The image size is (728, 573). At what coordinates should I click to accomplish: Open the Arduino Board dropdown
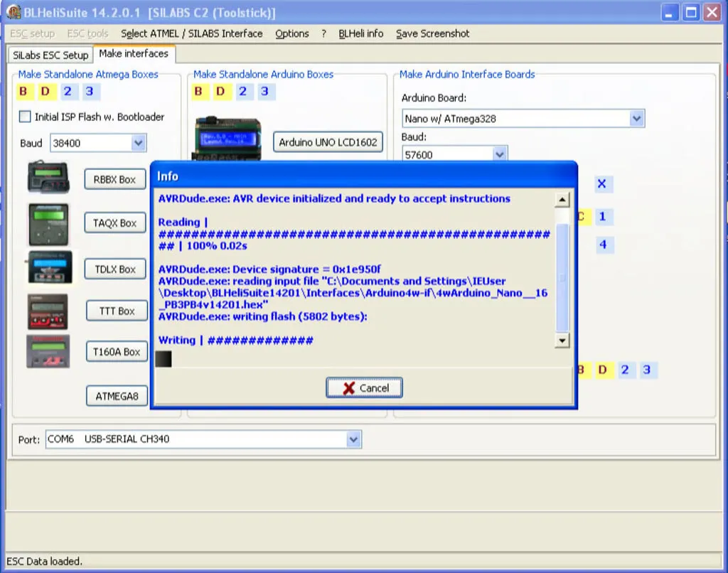[636, 119]
